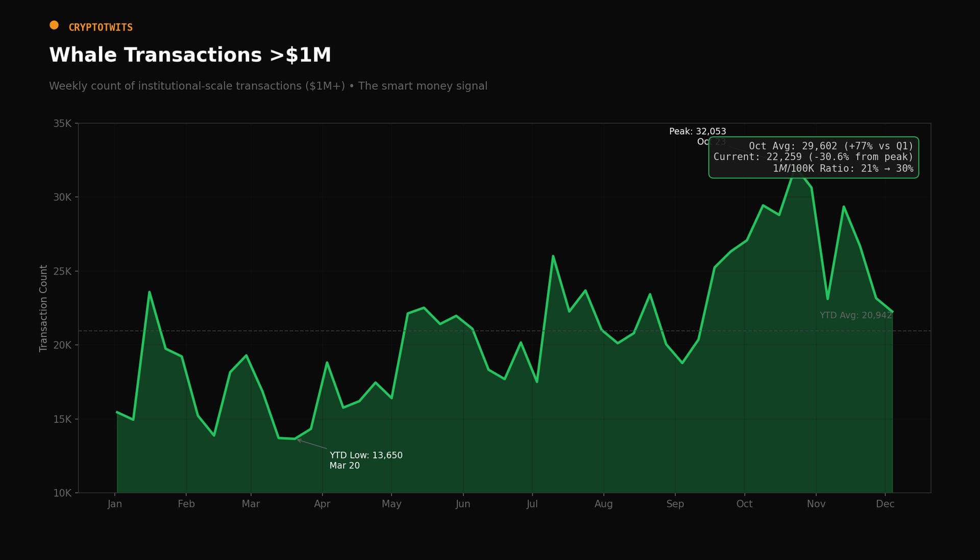Click the Dec x-axis label

[x=885, y=504]
